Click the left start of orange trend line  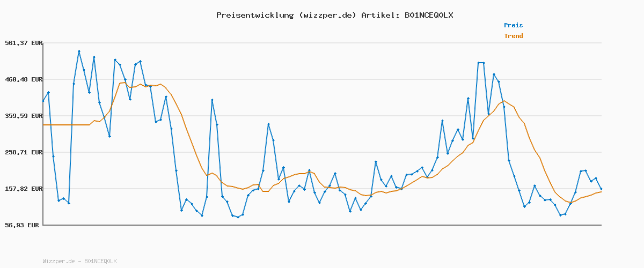point(43,125)
